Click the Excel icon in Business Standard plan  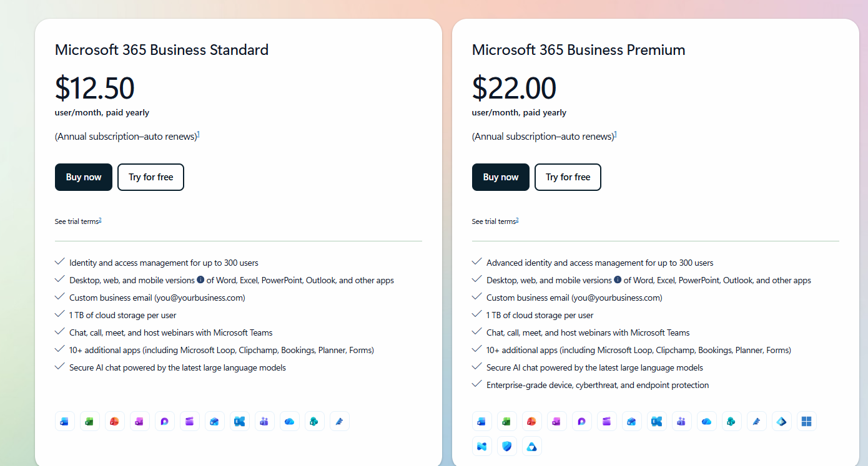90,421
